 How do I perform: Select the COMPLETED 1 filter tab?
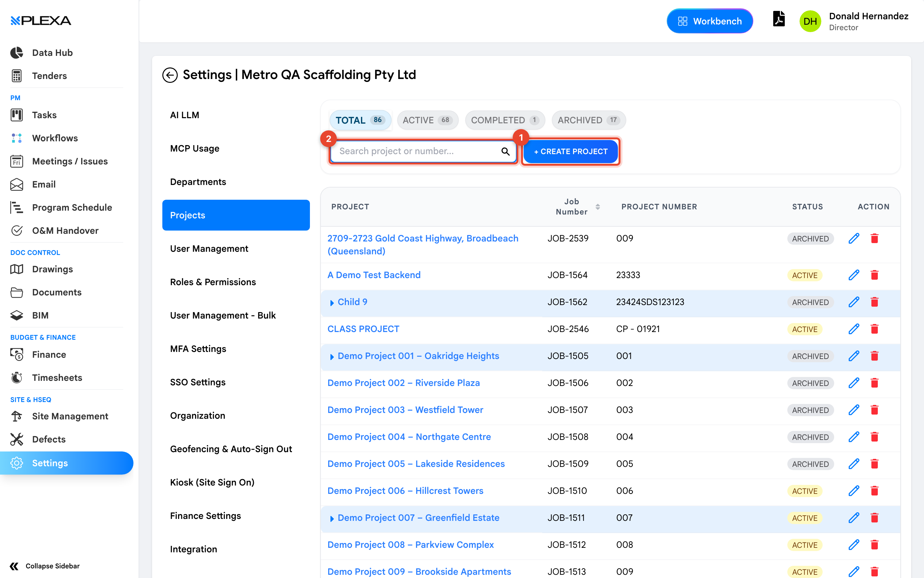(x=505, y=120)
